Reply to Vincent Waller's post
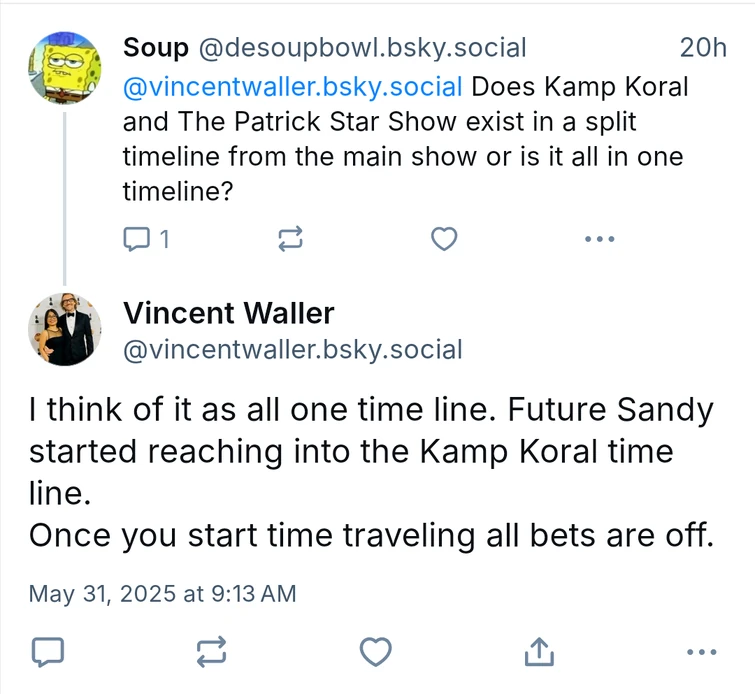Screen dimensions: 755x694 click(x=47, y=652)
